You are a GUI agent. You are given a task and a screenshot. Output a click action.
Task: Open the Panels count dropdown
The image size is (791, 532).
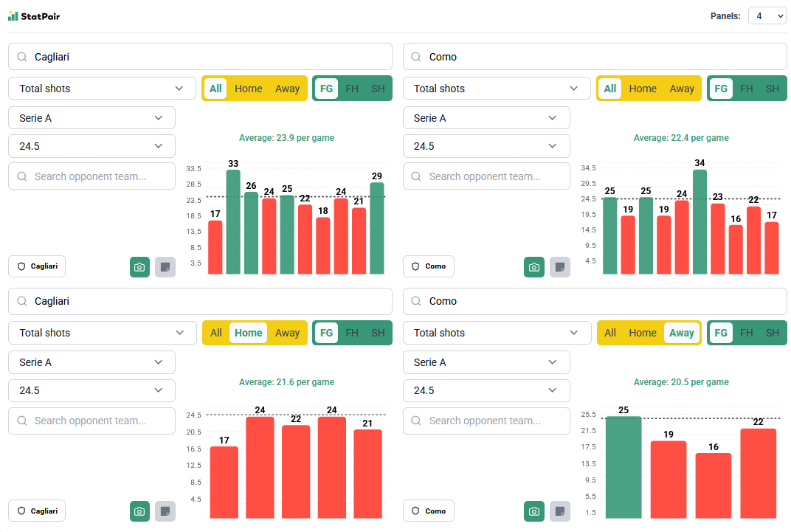pyautogui.click(x=767, y=15)
